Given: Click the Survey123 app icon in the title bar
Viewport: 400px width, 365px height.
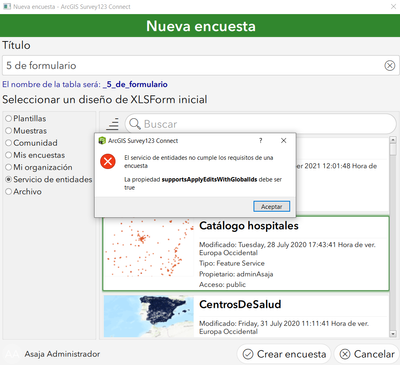Looking at the screenshot, I should point(7,6).
